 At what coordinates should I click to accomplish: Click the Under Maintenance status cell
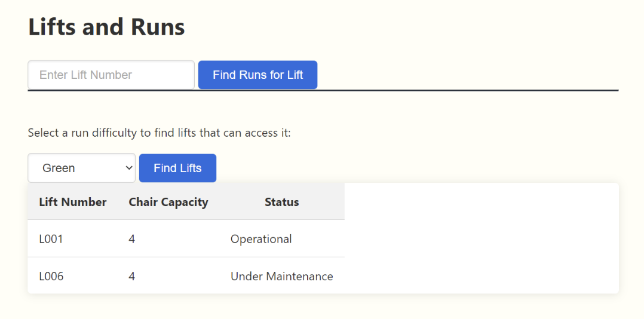point(281,276)
